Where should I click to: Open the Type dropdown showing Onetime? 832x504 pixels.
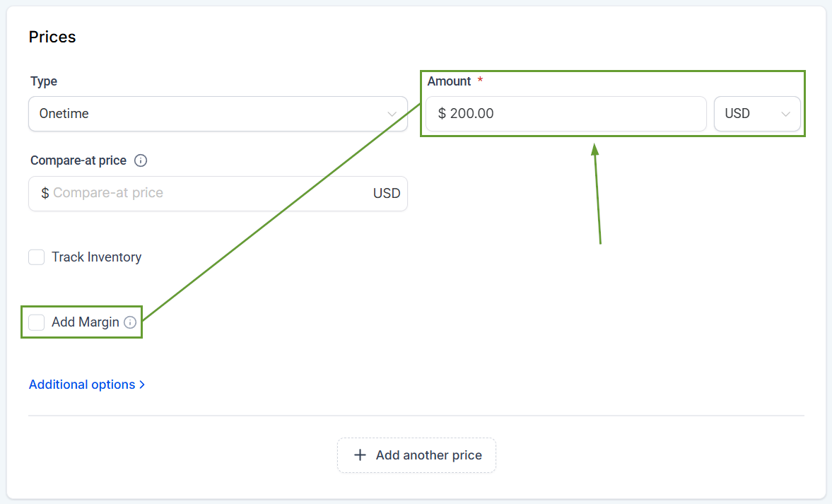212,114
